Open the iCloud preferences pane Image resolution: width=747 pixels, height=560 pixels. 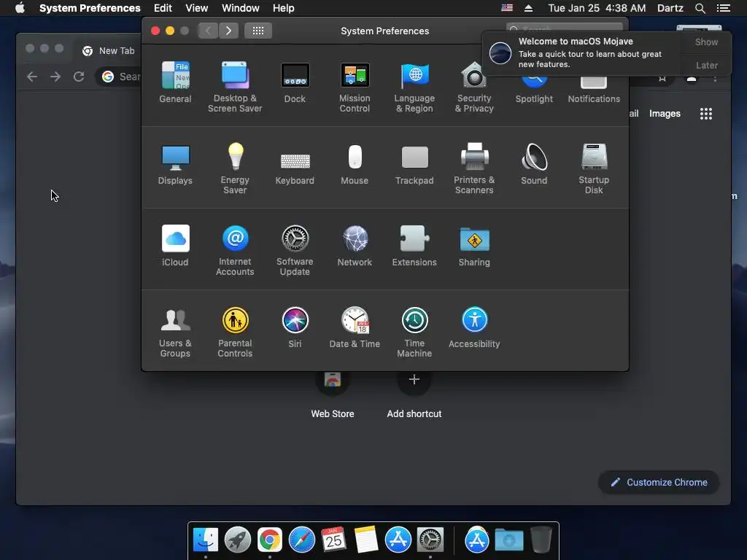tap(175, 245)
